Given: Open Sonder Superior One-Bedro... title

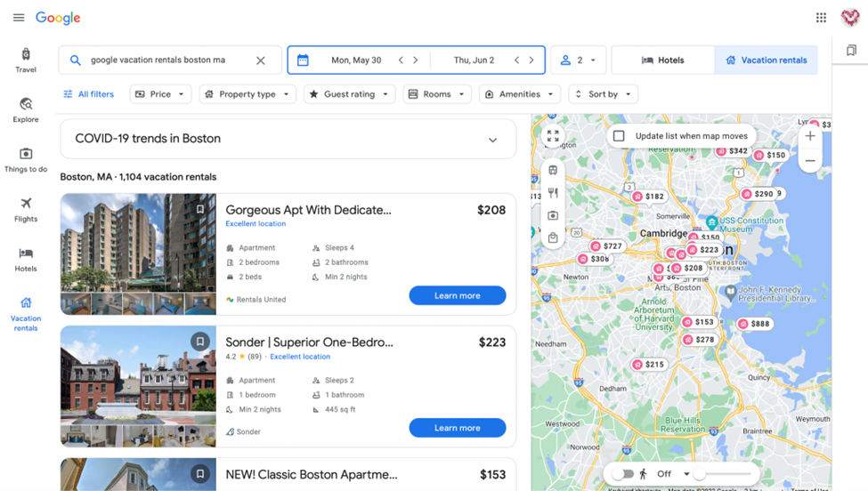Looking at the screenshot, I should click(310, 342).
